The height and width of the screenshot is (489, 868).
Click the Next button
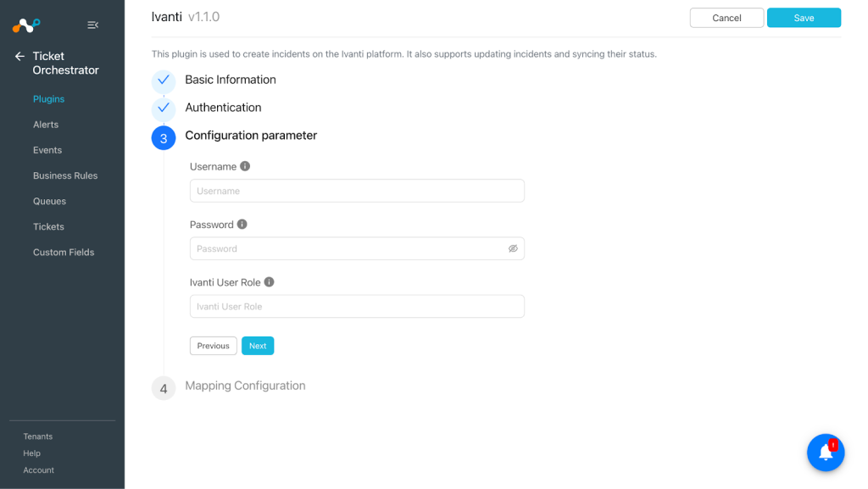(258, 346)
